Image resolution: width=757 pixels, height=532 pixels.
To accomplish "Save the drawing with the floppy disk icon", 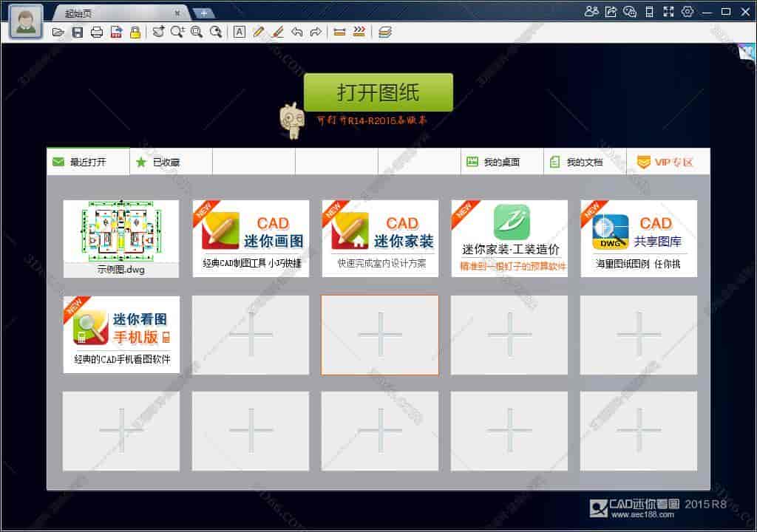I will click(78, 32).
